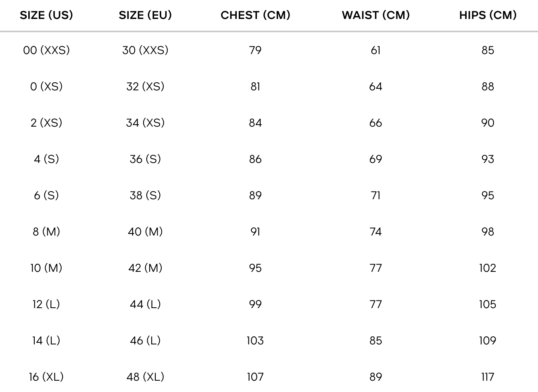Click the HIPS (CM) column header
538x392 pixels.
coord(488,15)
